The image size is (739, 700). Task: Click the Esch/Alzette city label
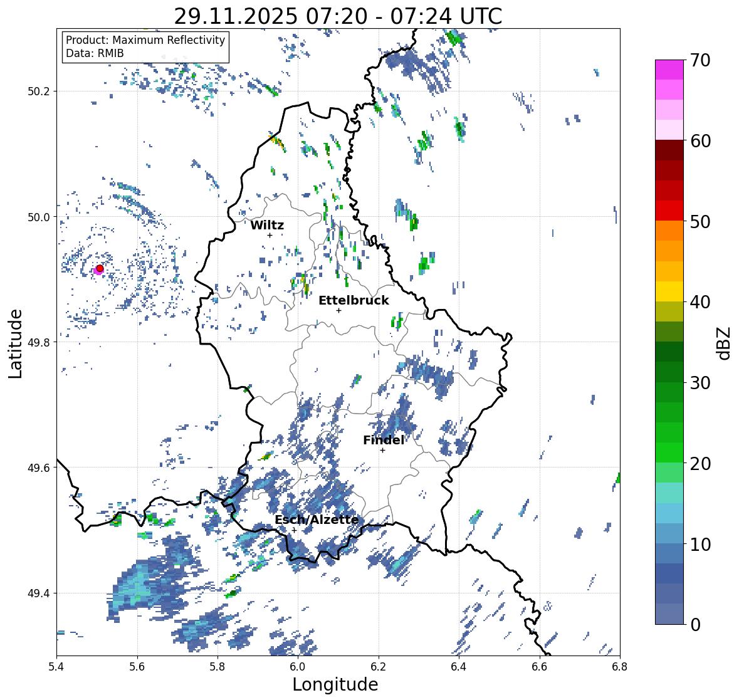[x=317, y=520]
